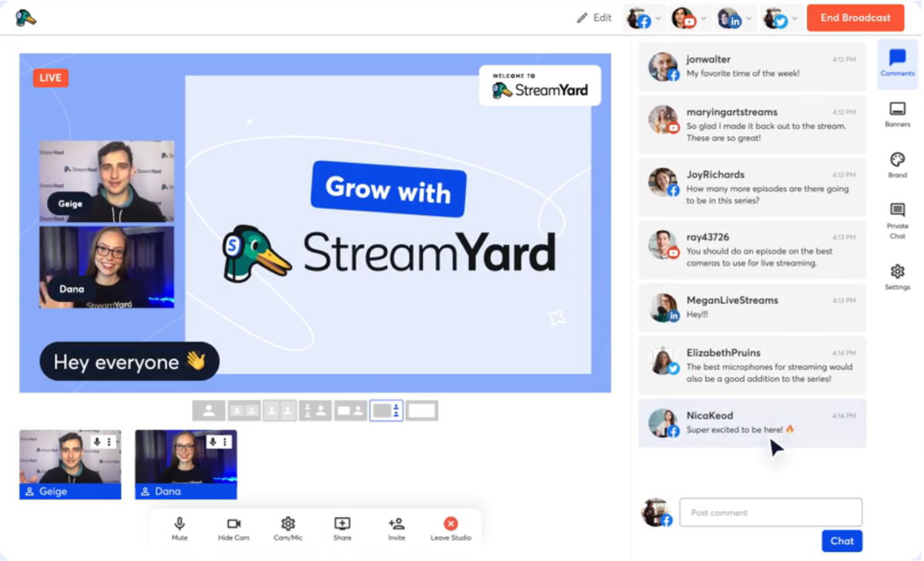Image resolution: width=924 pixels, height=561 pixels.
Task: Click MeganLiveStreams' profile avatar
Action: click(663, 307)
